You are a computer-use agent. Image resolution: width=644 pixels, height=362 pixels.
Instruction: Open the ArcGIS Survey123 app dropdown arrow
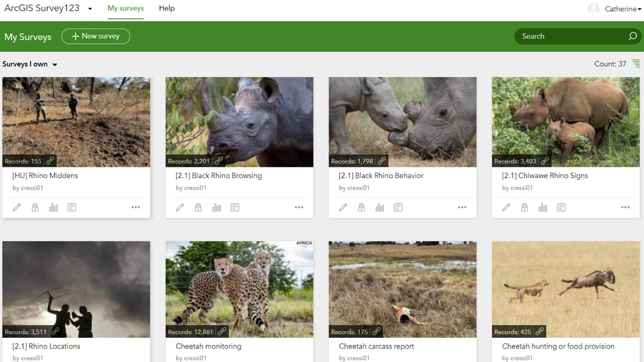[90, 9]
